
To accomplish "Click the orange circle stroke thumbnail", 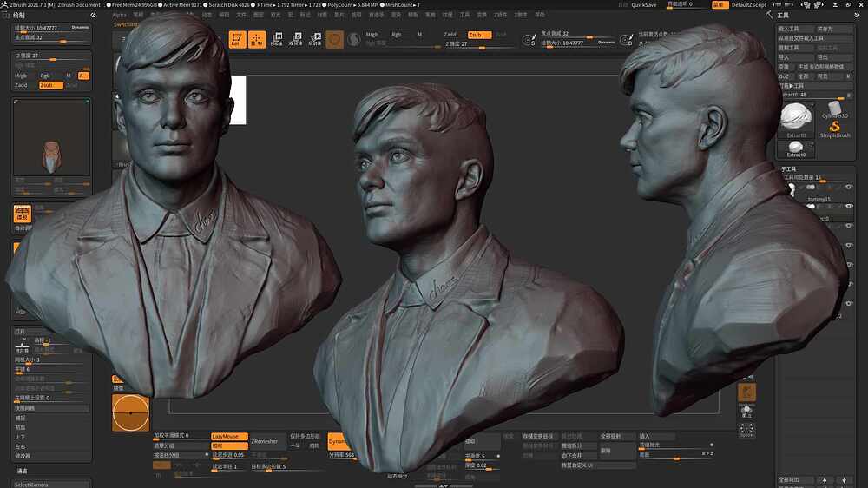I will tap(131, 412).
